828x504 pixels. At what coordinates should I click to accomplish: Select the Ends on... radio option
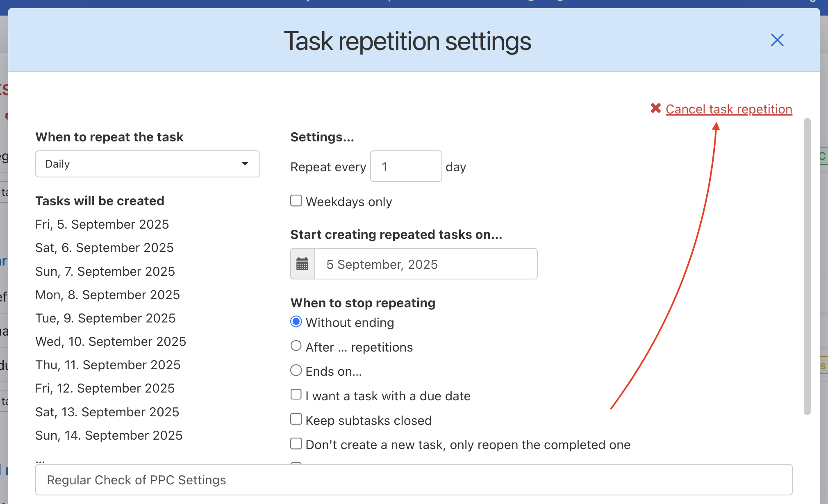(x=296, y=370)
